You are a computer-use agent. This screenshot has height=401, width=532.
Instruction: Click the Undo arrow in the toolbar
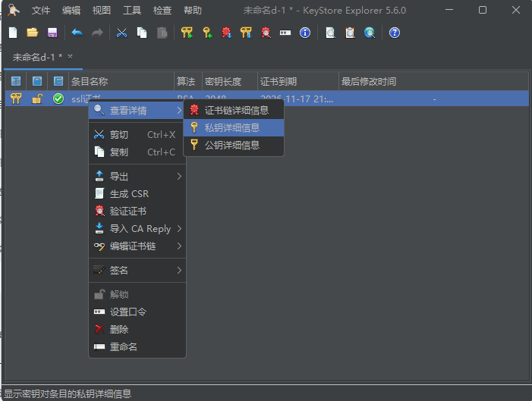coord(77,33)
